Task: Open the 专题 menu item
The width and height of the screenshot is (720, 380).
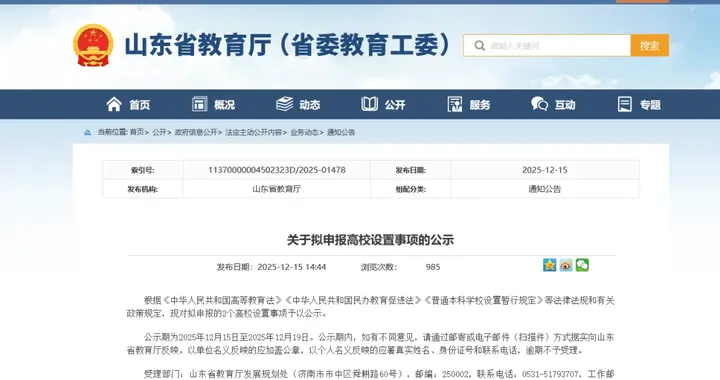Action: tap(650, 105)
